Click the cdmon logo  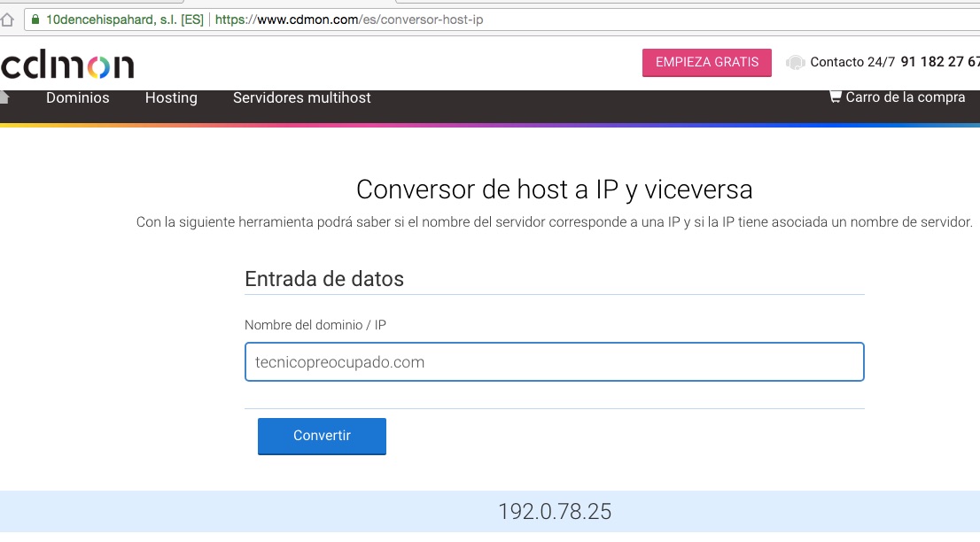point(67,65)
